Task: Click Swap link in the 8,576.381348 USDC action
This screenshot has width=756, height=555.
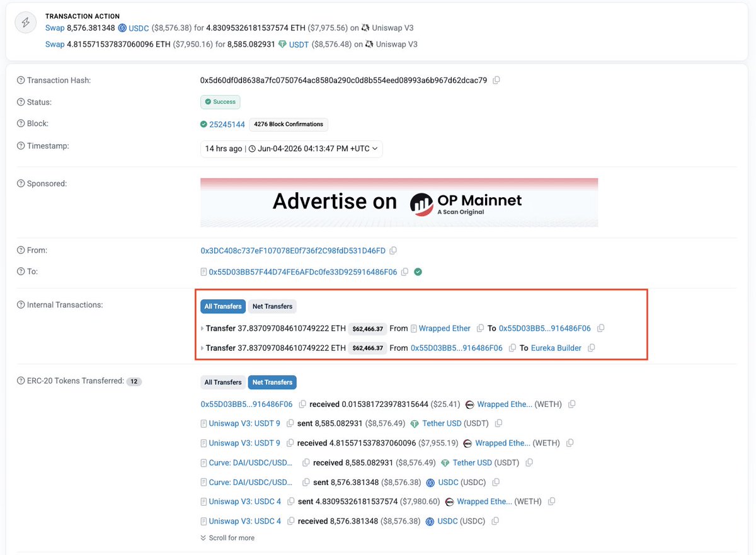Action: click(x=55, y=28)
